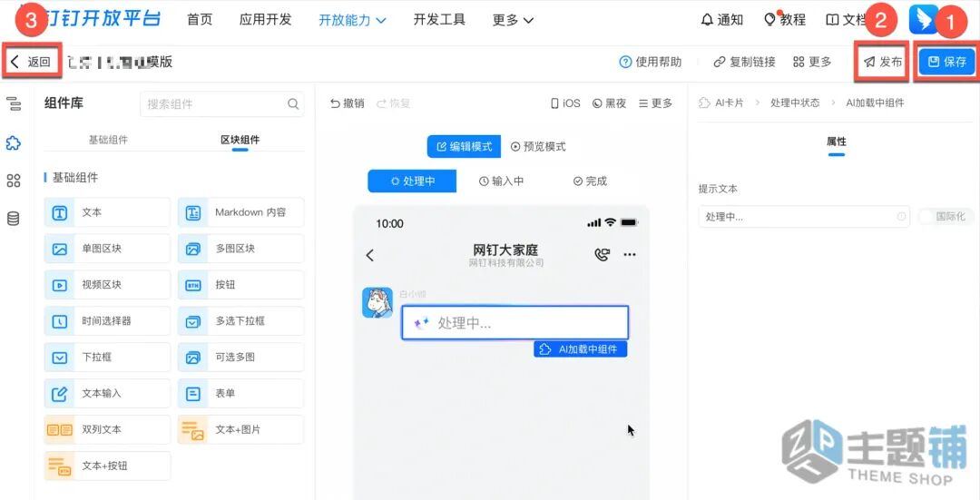Select the 属性 properties tab

click(x=837, y=142)
